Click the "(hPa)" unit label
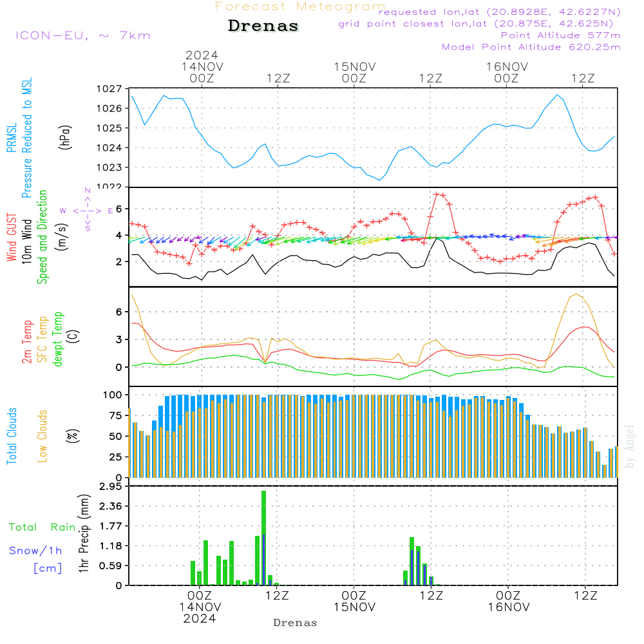This screenshot has width=644, height=644. coord(65,137)
